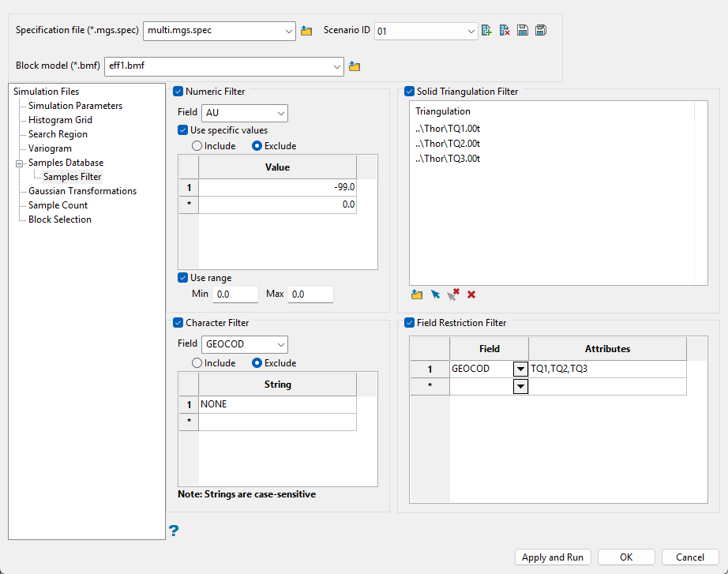The width and height of the screenshot is (728, 574).
Task: Open the Variogram section
Action: (x=50, y=148)
